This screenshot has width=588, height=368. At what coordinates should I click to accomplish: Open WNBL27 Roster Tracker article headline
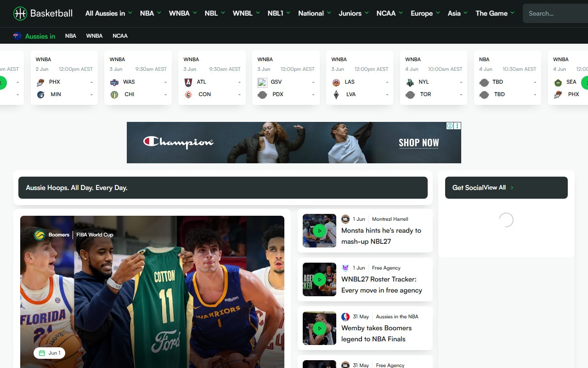(x=382, y=285)
